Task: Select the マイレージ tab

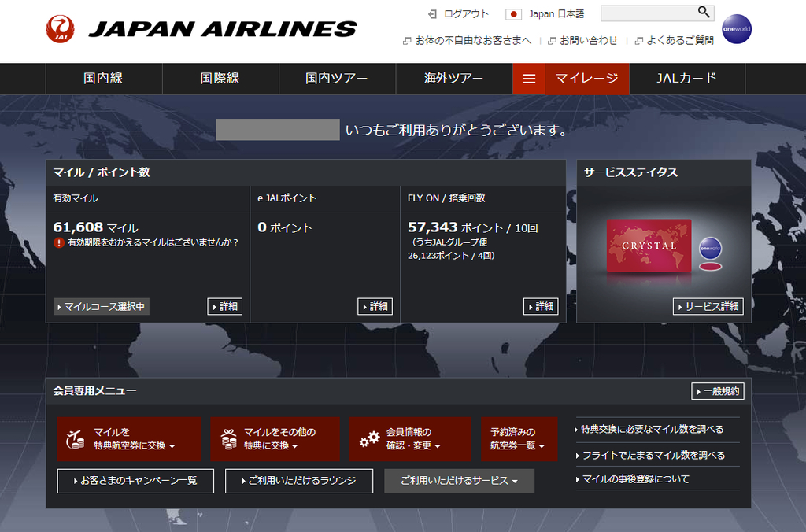Action: coord(586,79)
